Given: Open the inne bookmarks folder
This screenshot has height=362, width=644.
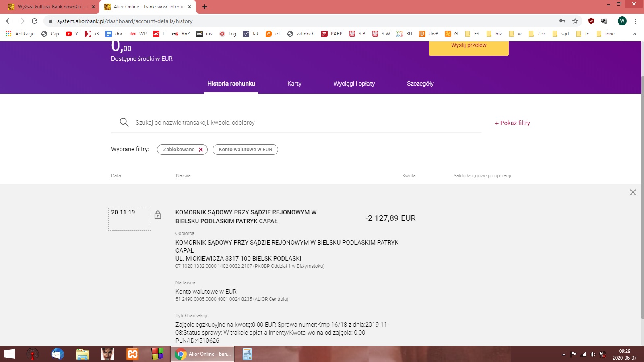Looking at the screenshot, I should [x=605, y=34].
